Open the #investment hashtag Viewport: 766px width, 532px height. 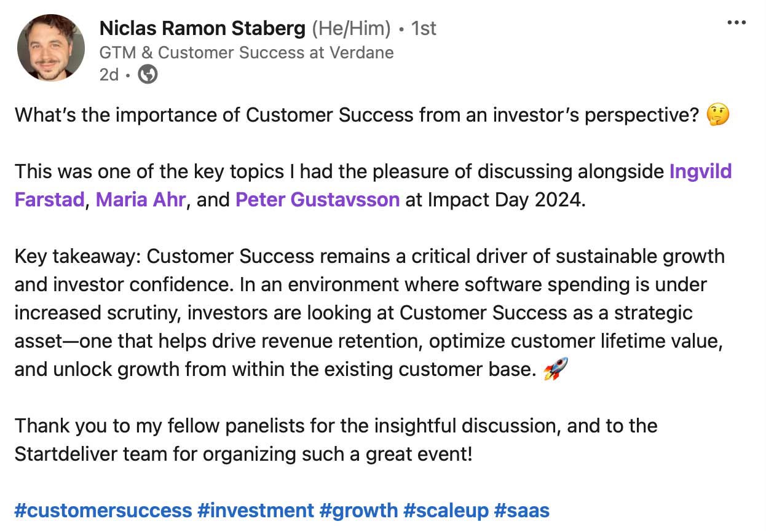point(255,510)
